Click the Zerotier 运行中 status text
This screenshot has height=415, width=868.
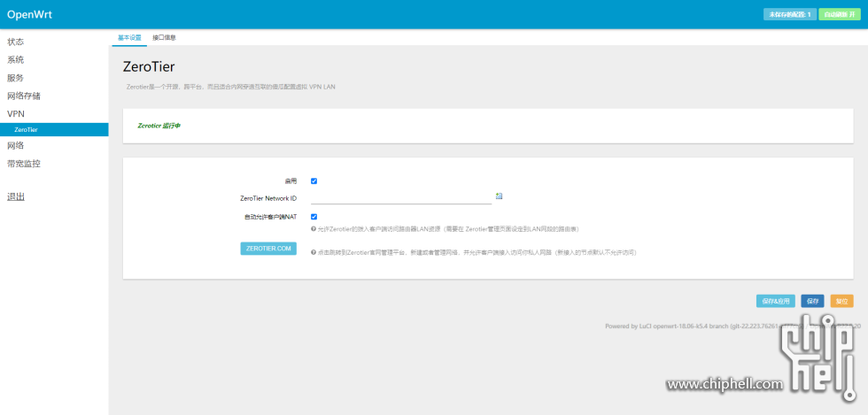point(159,127)
